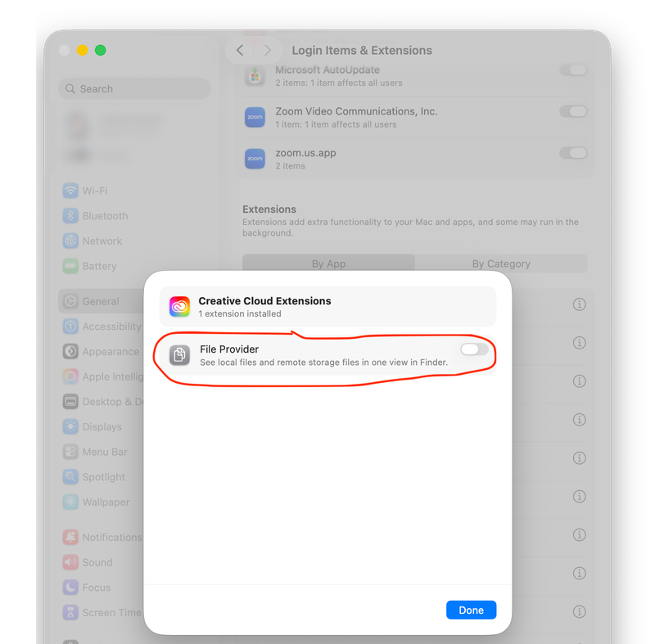Switch to the By App tab
The image size is (655, 644).
coord(329,263)
